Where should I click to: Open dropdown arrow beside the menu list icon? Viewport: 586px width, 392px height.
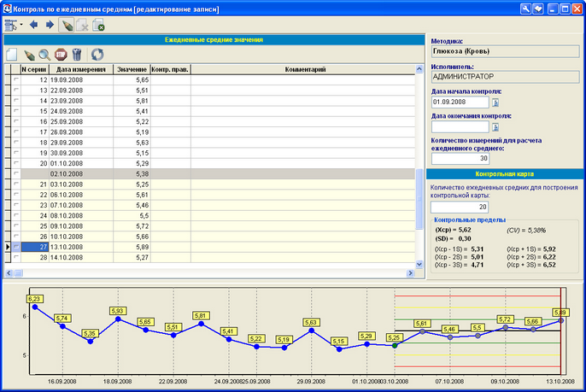click(x=21, y=25)
